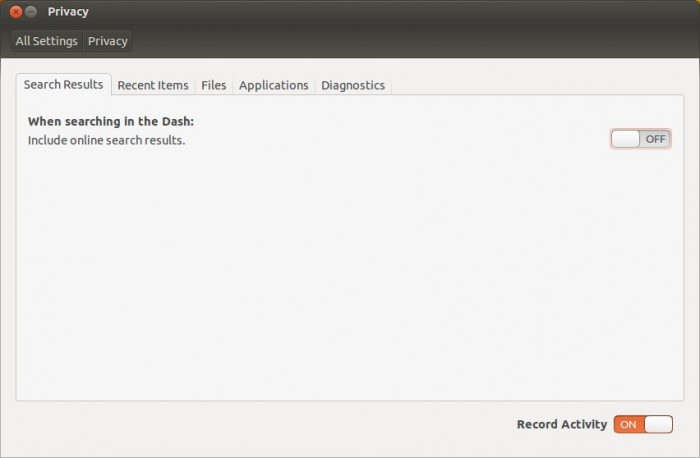This screenshot has width=700, height=458.
Task: Click the 'Include online search results.' label
Action: pyautogui.click(x=107, y=140)
